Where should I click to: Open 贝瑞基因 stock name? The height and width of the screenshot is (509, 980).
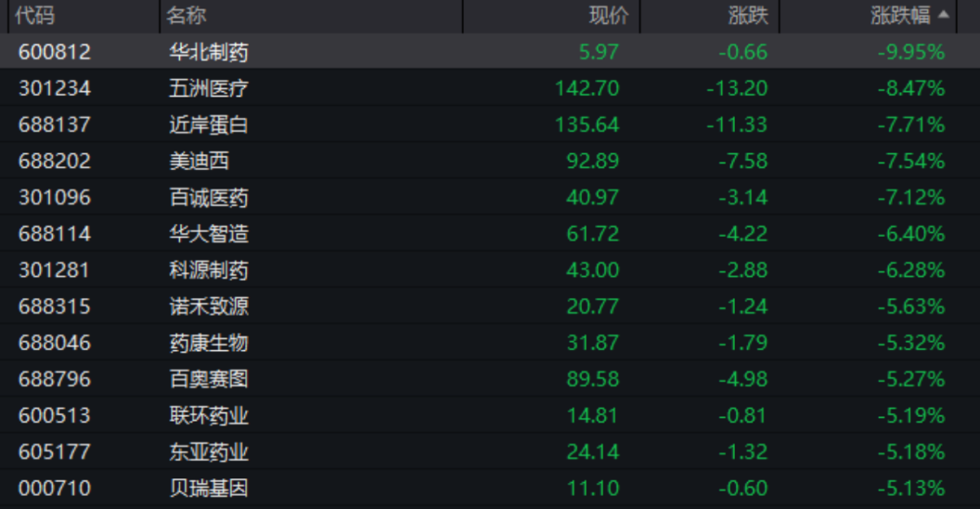[209, 487]
